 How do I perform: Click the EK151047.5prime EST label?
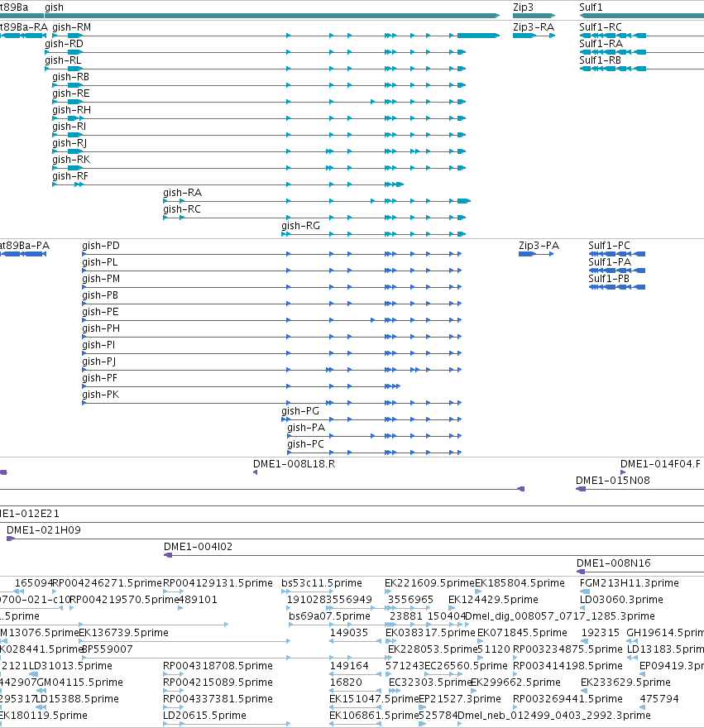(374, 699)
